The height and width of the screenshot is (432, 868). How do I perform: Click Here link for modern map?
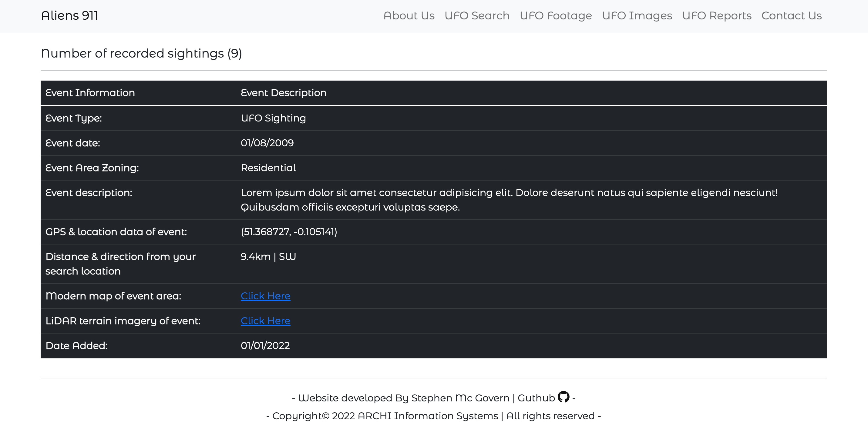pos(265,296)
